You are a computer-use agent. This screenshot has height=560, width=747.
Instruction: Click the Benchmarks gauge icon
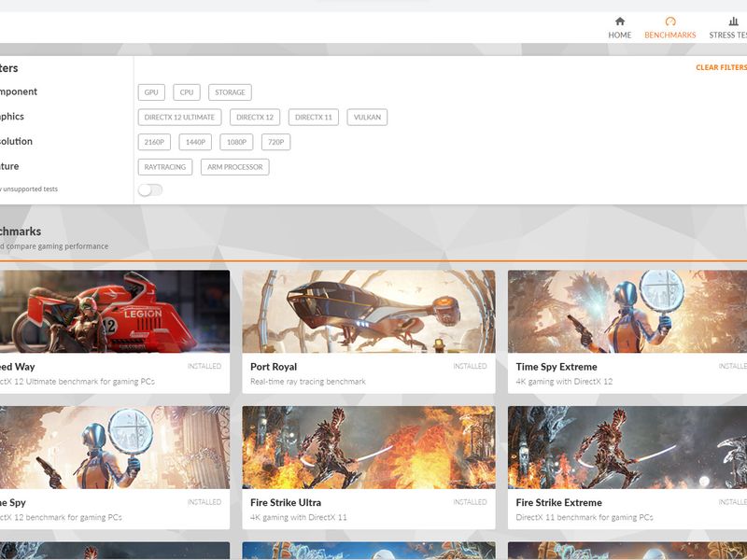click(x=670, y=21)
